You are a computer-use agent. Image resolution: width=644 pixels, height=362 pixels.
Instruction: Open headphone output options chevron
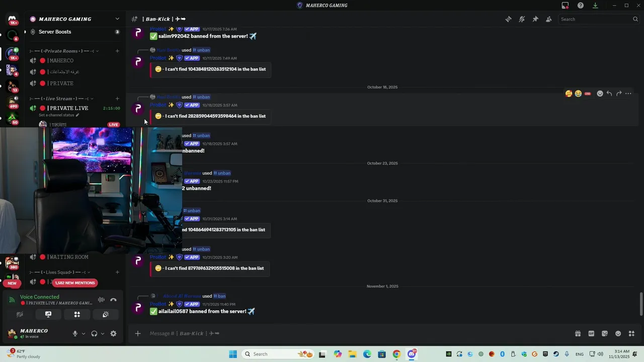[x=103, y=333]
